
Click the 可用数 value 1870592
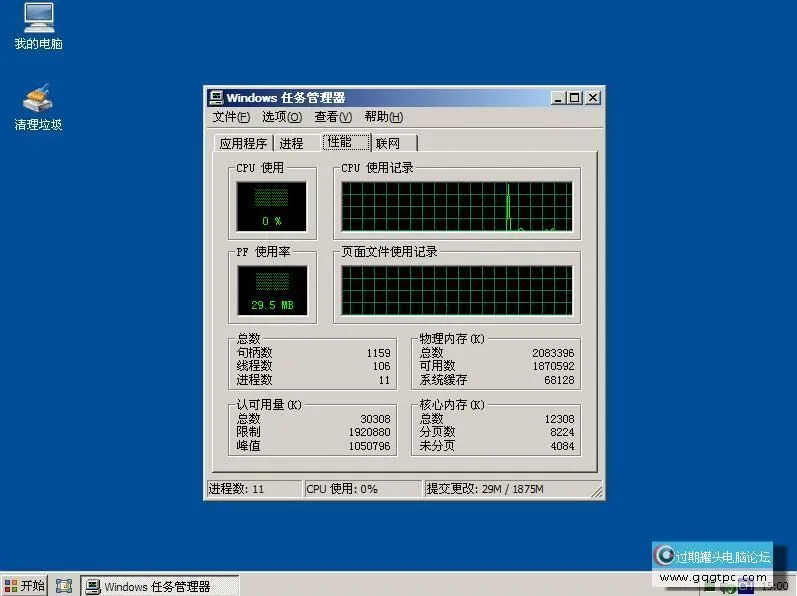(x=553, y=366)
